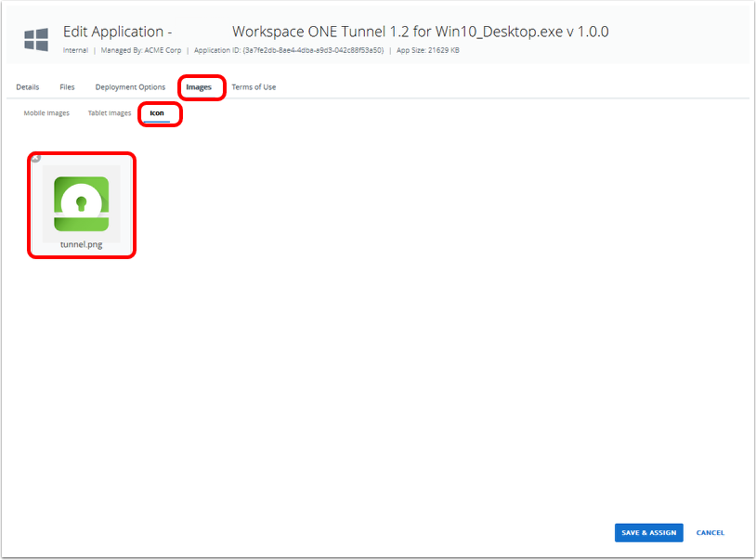Click the Edit Application heading text
Screen dimensions: 756x560
point(117,33)
